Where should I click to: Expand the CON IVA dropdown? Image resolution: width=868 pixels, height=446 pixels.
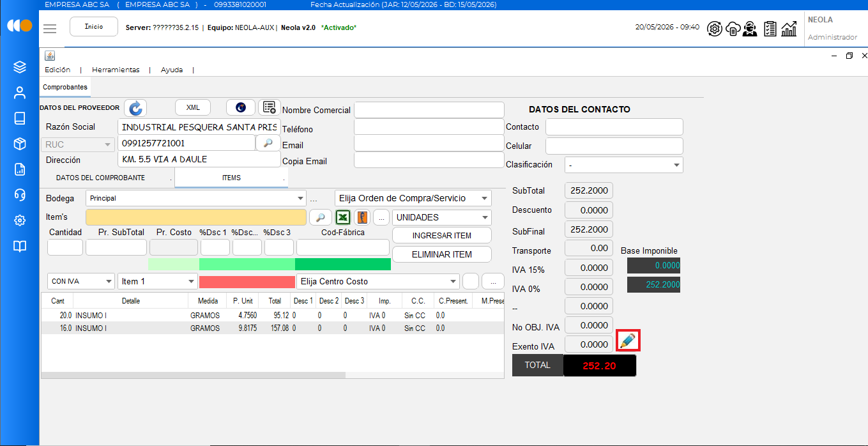[81, 281]
